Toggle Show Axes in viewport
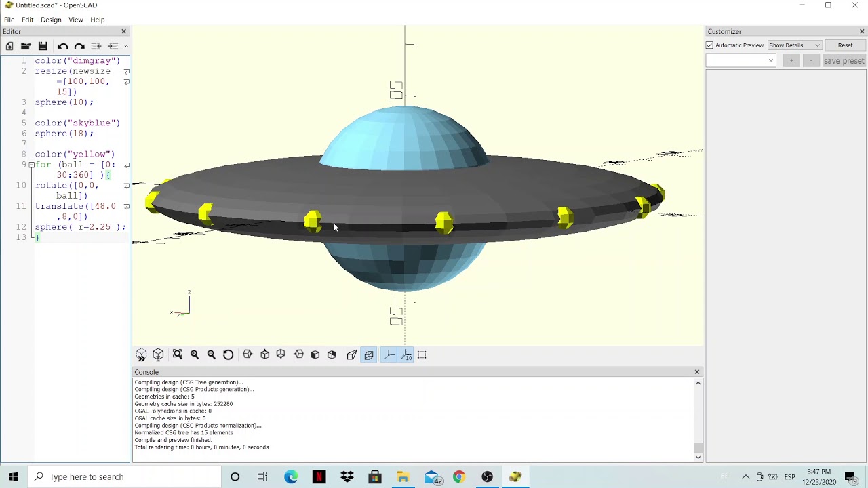The height and width of the screenshot is (488, 868). (389, 355)
